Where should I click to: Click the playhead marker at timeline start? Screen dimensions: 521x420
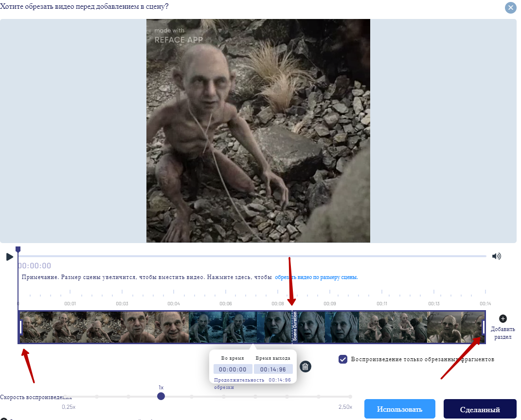(x=18, y=249)
